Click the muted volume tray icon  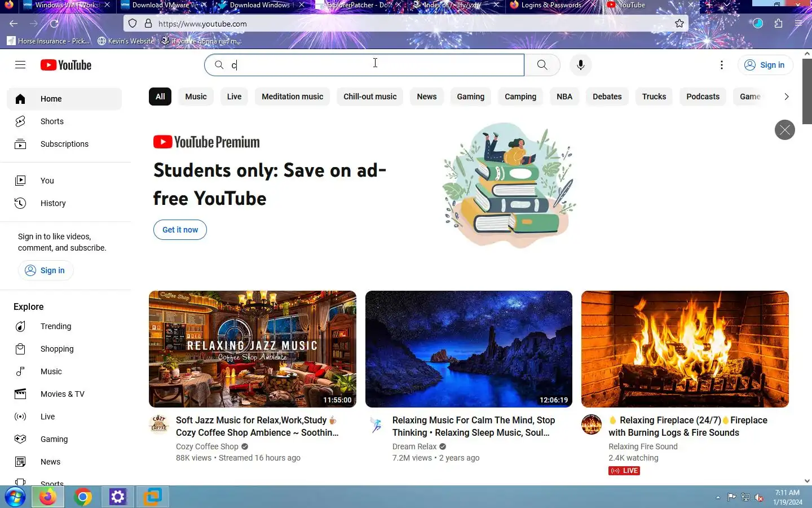coord(760,497)
